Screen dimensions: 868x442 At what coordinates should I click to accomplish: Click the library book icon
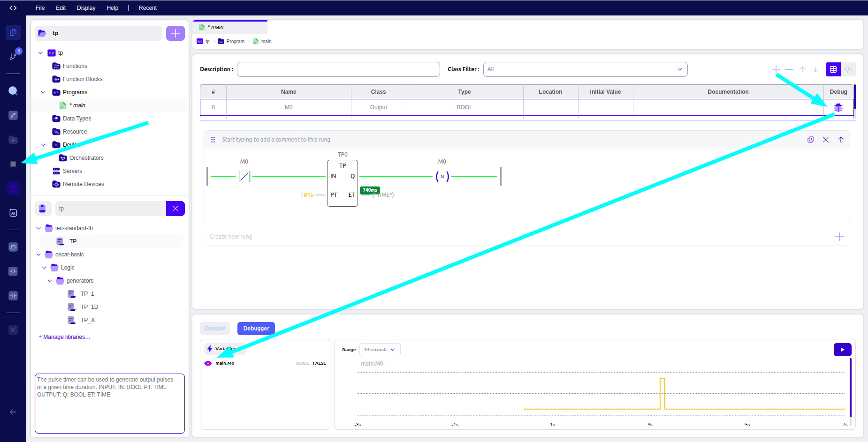point(42,209)
